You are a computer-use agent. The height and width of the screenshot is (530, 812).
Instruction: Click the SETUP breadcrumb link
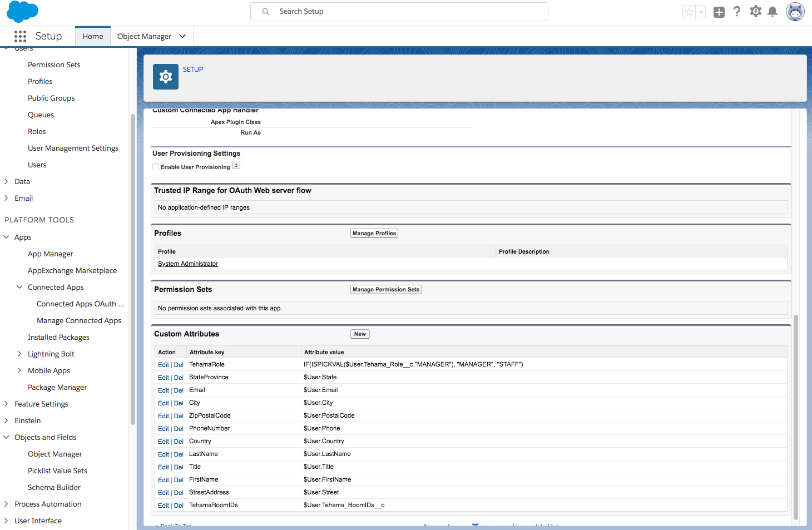pos(193,70)
